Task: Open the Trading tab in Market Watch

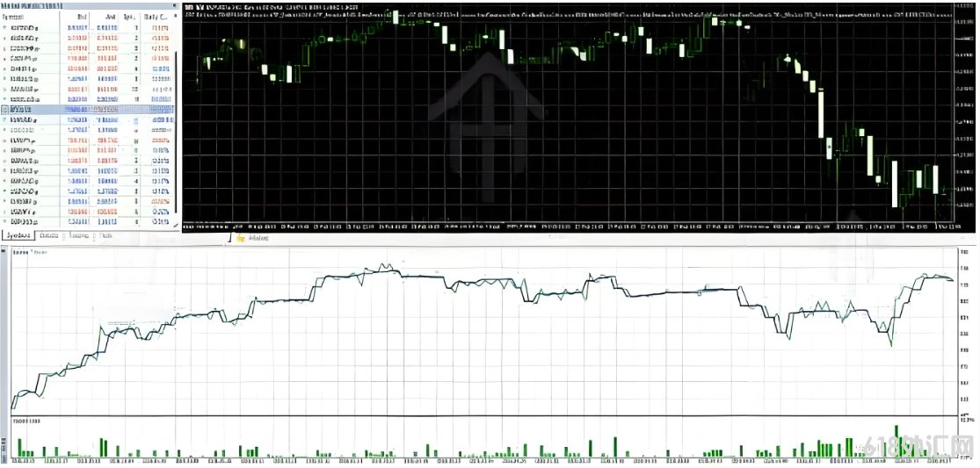Action: (x=78, y=236)
